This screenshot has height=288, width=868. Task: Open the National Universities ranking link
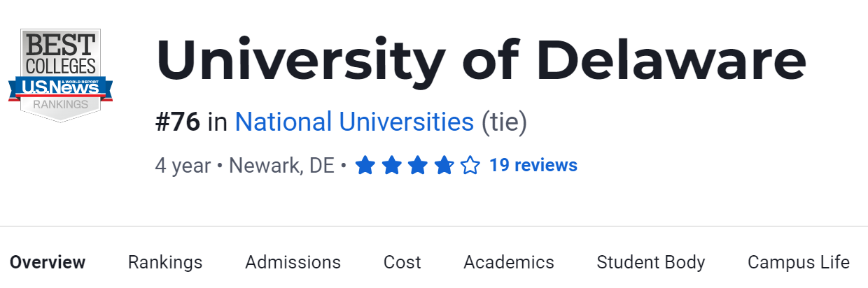pos(354,122)
